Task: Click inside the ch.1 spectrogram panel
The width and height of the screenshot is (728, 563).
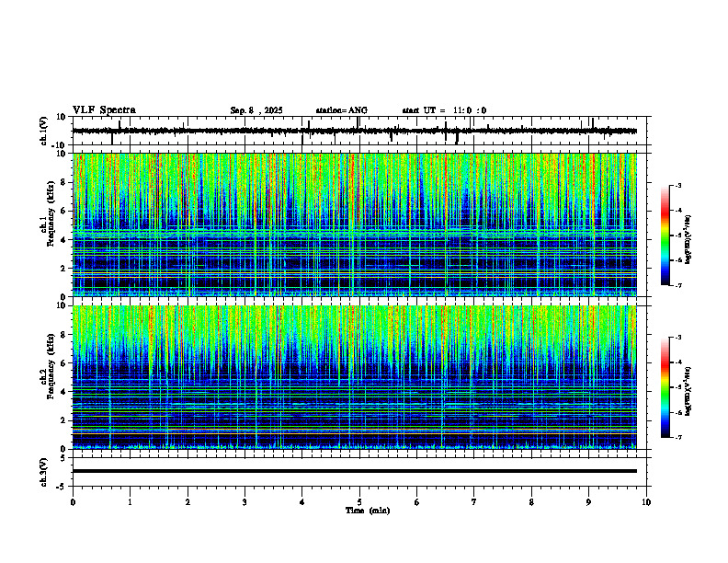Action: coord(355,224)
